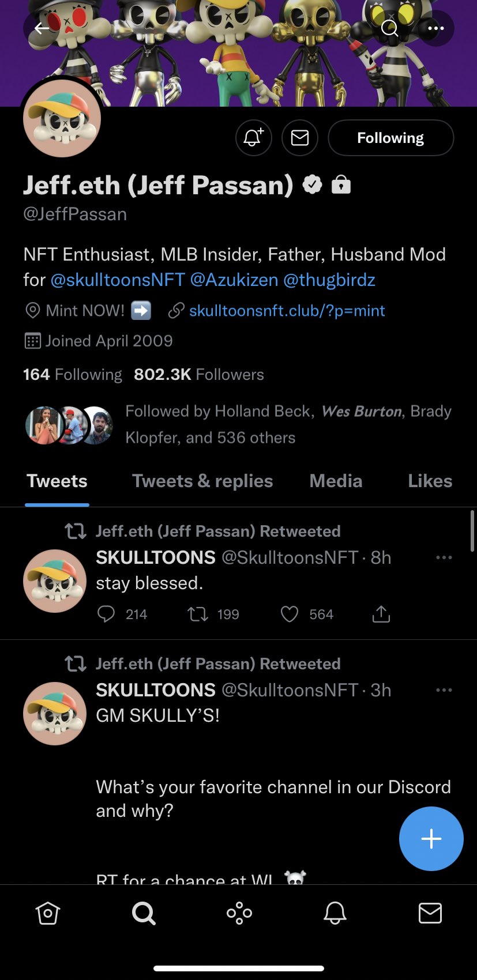Reply to the "stay blessed." tweet
Screen dimensions: 477x980
pyautogui.click(x=106, y=615)
